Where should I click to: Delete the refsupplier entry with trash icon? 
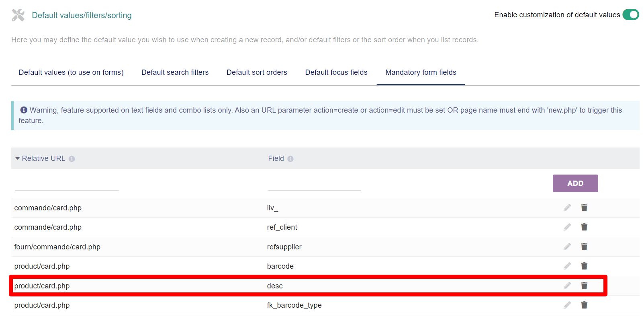coord(584,247)
